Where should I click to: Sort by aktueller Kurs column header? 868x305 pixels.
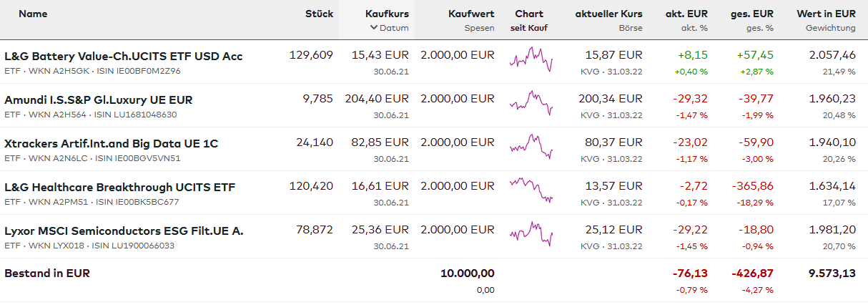click(x=608, y=14)
